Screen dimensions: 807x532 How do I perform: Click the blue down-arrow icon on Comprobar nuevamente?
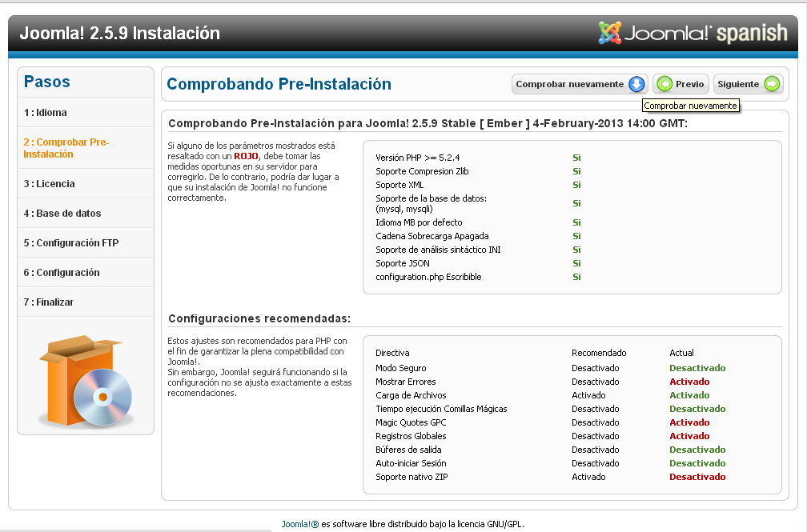click(x=636, y=84)
